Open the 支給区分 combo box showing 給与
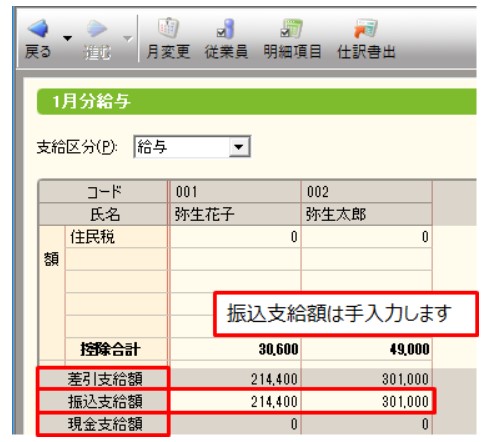 pos(192,146)
